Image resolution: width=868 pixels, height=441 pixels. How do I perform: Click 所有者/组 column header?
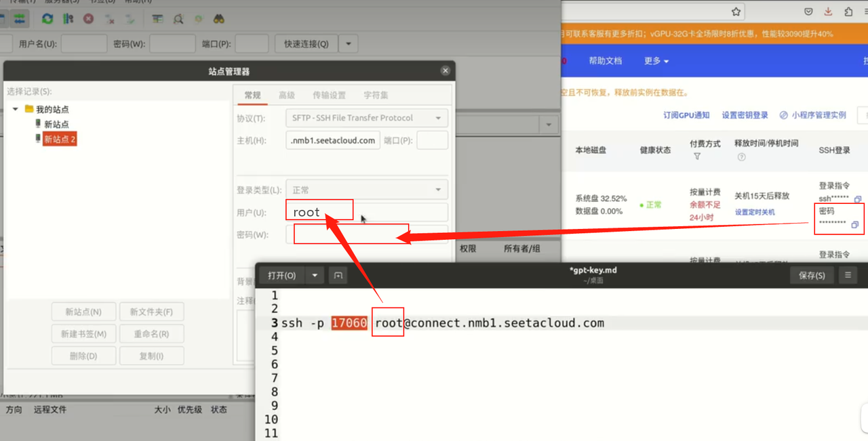click(522, 249)
